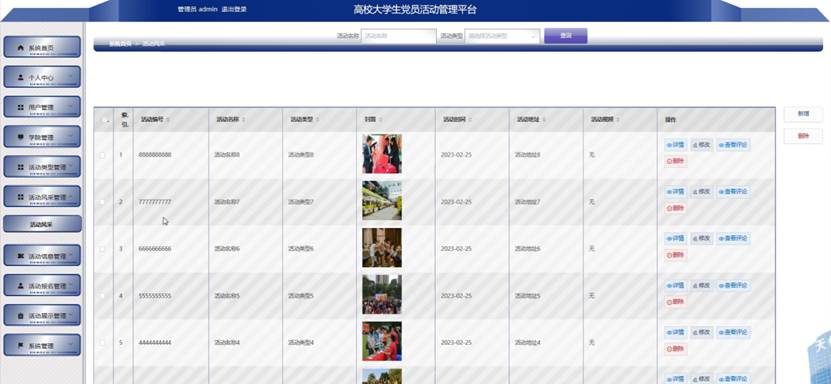The height and width of the screenshot is (384, 831).
Task: Expand the 活动类型管理 menu arrow
Action: point(70,167)
